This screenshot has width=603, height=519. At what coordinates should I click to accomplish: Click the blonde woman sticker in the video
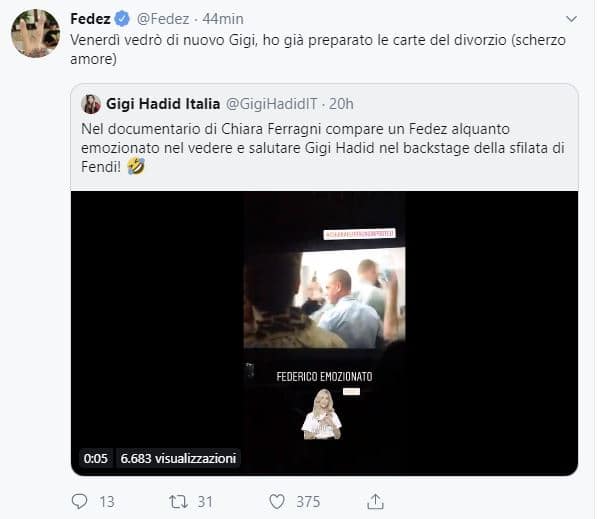coord(321,414)
